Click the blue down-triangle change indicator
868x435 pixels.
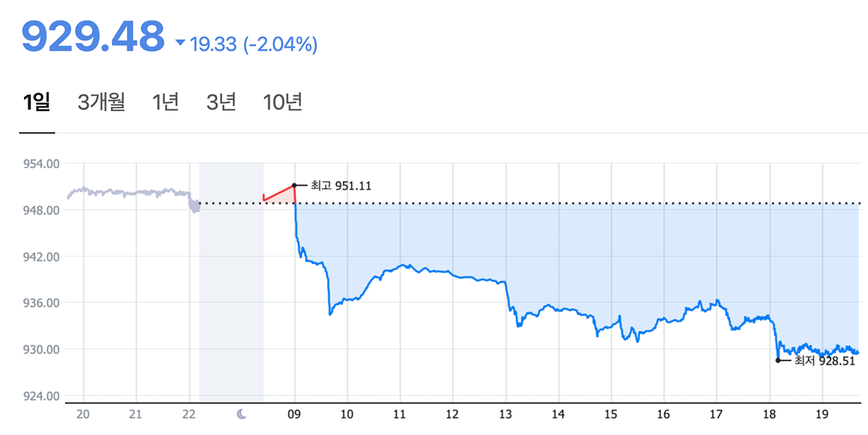pos(180,43)
